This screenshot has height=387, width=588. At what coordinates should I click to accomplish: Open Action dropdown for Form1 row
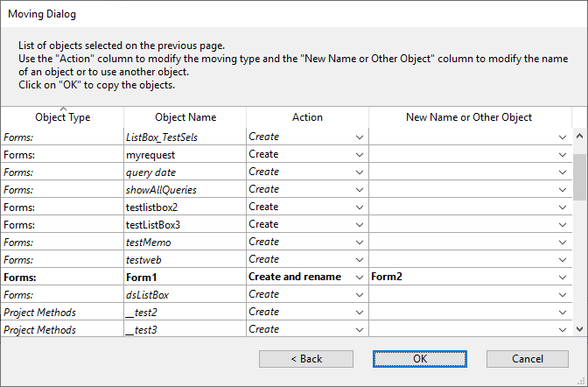click(359, 277)
